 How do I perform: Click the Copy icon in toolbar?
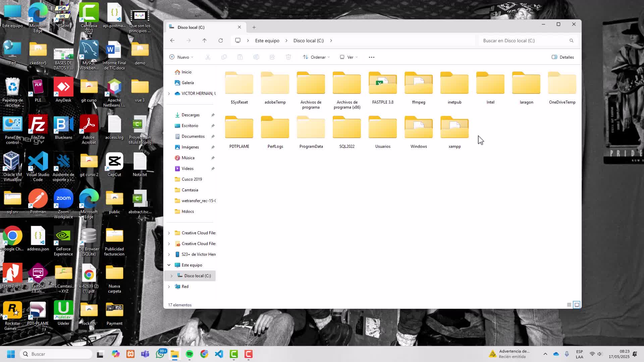[x=224, y=57]
